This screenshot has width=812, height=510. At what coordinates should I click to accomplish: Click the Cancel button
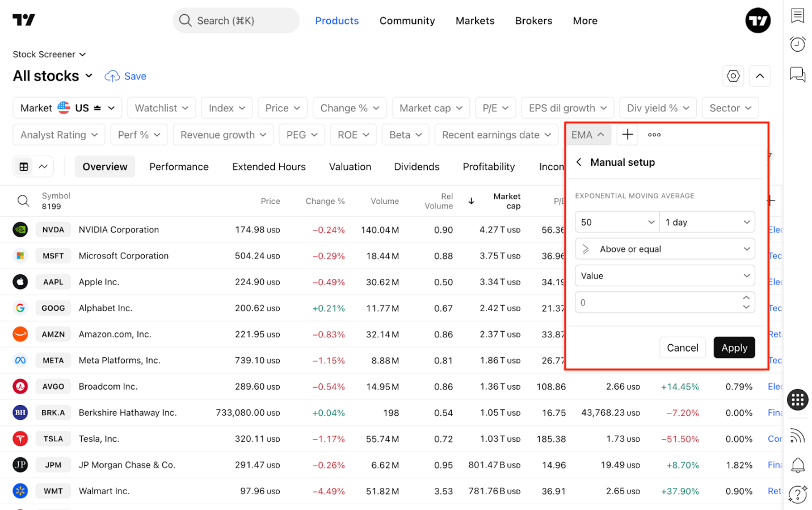(x=683, y=348)
